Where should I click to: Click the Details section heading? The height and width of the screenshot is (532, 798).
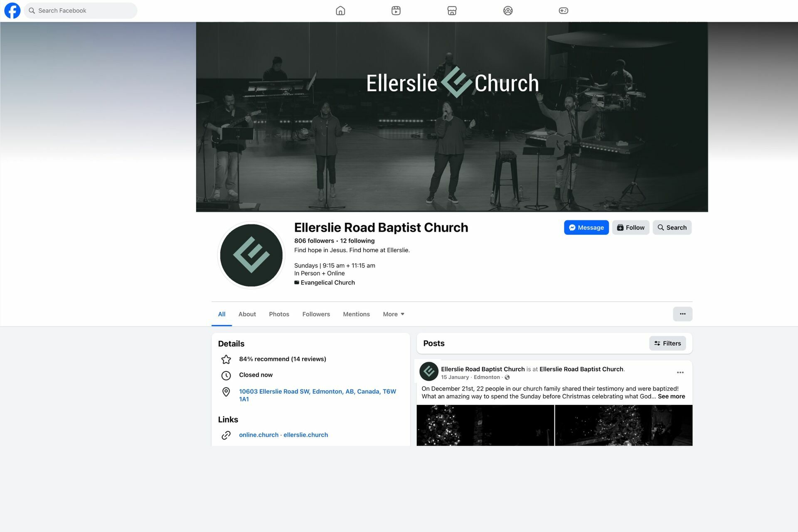[231, 344]
